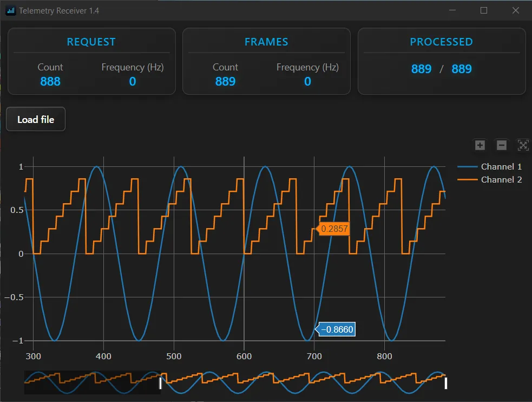
Task: Click the blue −0.8660 value tooltip
Action: (x=337, y=329)
